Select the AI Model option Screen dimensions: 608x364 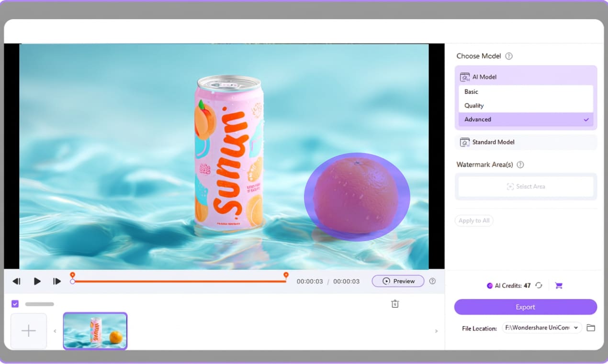pos(526,77)
